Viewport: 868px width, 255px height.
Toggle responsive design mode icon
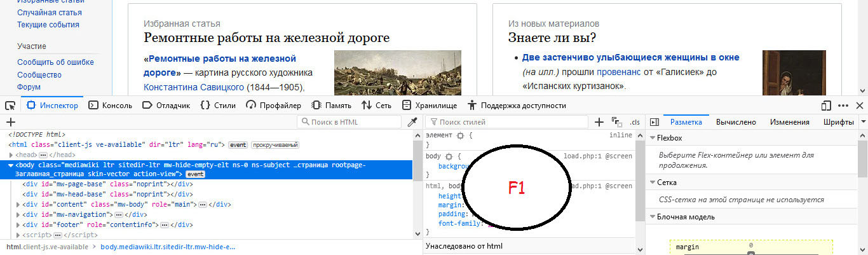point(826,106)
